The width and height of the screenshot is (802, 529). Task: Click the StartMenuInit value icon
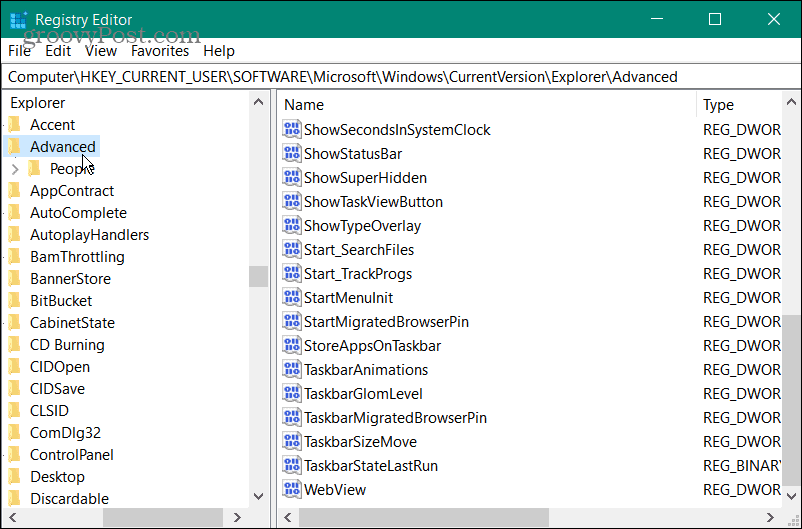pyautogui.click(x=292, y=298)
